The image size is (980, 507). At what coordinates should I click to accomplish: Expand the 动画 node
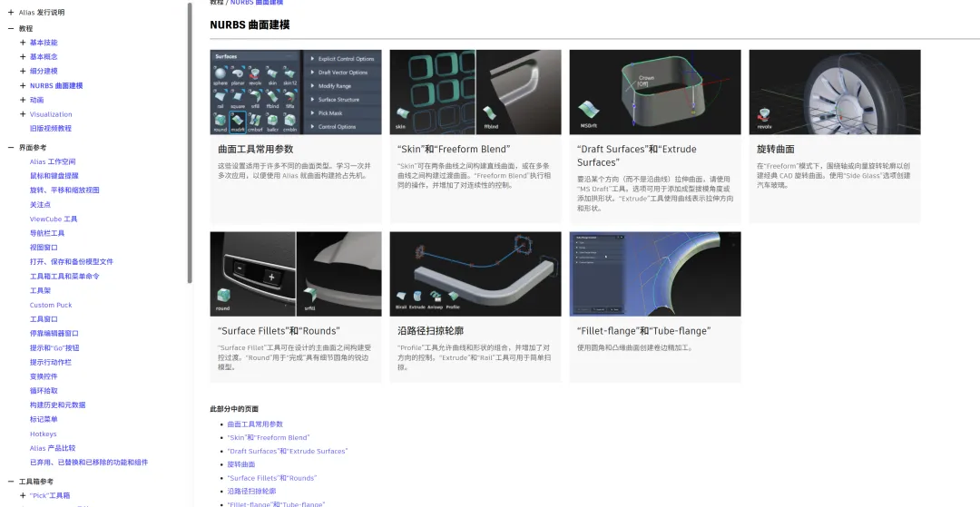(23, 100)
